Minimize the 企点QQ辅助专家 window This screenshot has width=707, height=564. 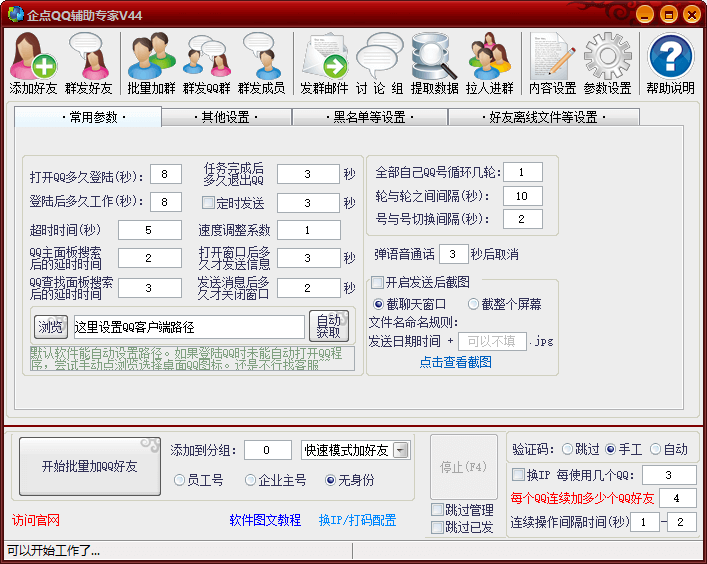645,14
